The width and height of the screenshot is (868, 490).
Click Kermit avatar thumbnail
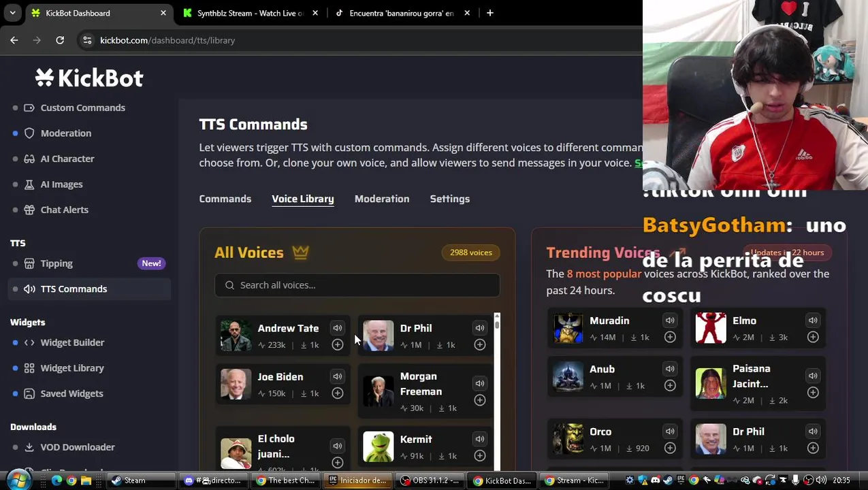tap(378, 446)
